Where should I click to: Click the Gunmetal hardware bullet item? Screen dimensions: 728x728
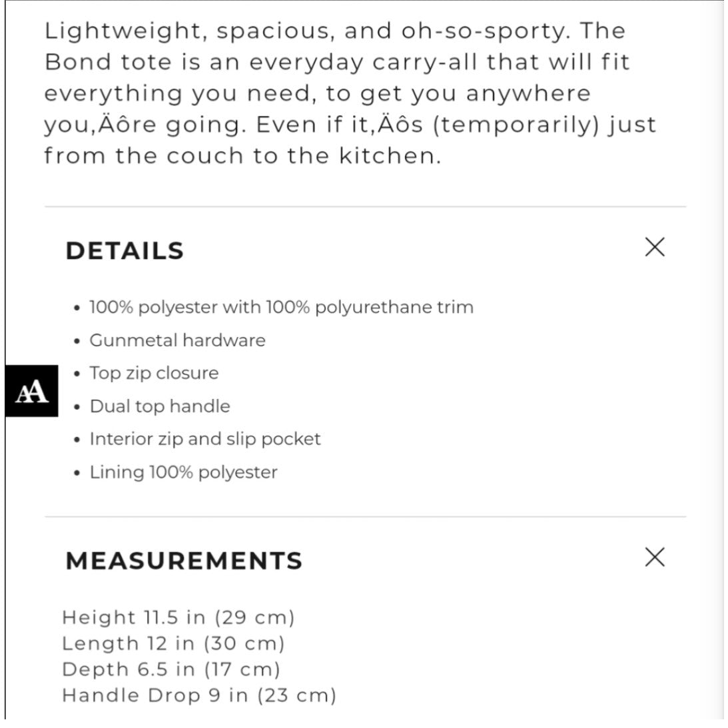(177, 340)
